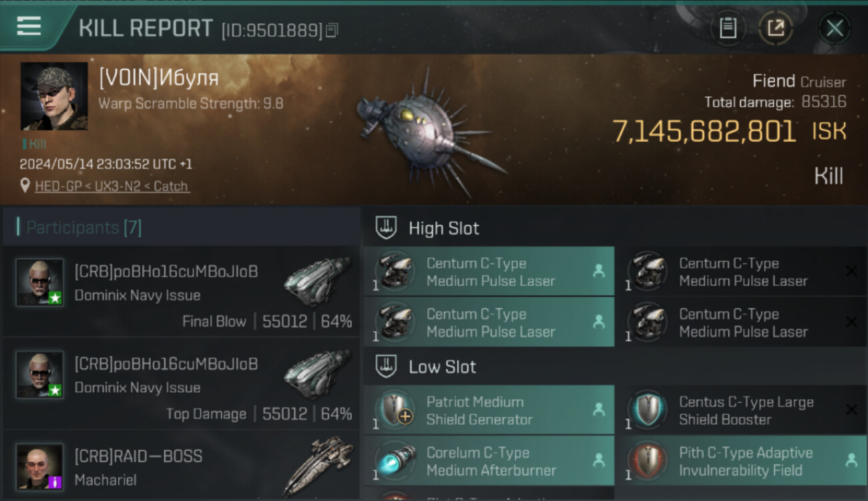Copy kill report ID icon
The height and width of the screenshot is (501, 868).
tap(333, 30)
